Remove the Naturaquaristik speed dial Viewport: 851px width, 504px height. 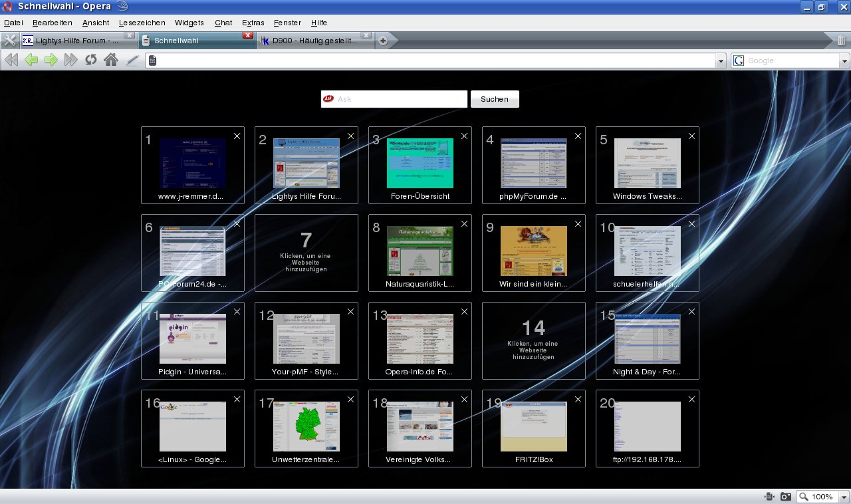tap(464, 223)
